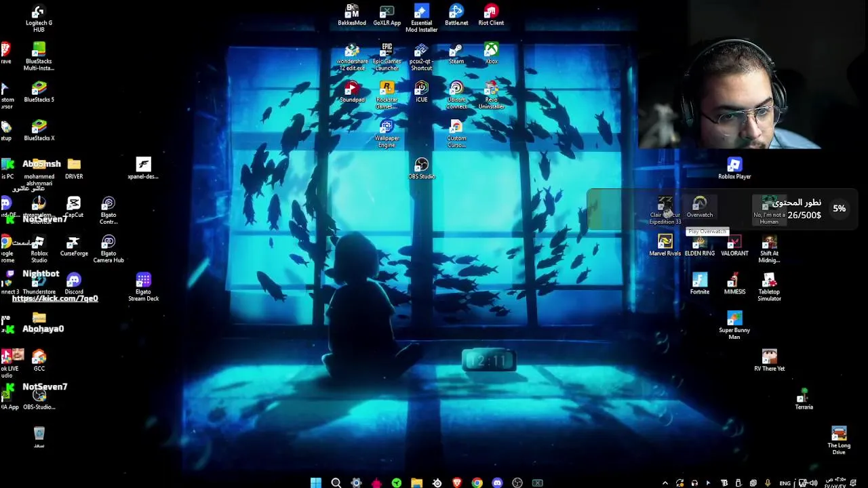The width and height of the screenshot is (868, 488).
Task: Open the Wallpaper Engine desktop icon
Action: [387, 134]
